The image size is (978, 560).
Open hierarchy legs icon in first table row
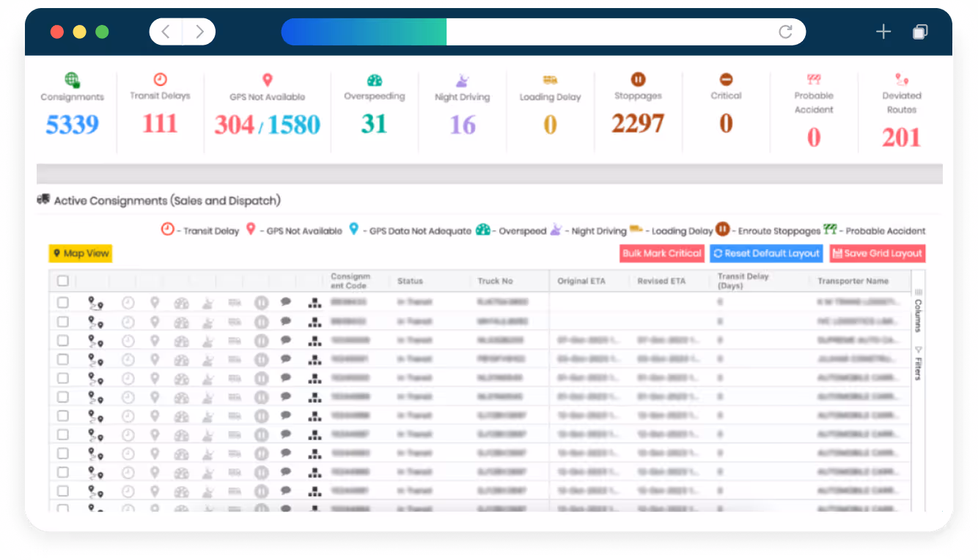point(314,302)
